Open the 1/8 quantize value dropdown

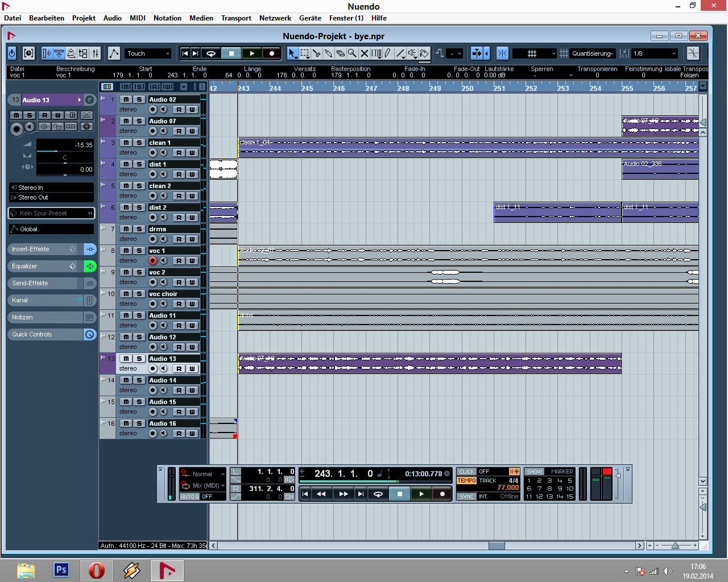coord(655,53)
